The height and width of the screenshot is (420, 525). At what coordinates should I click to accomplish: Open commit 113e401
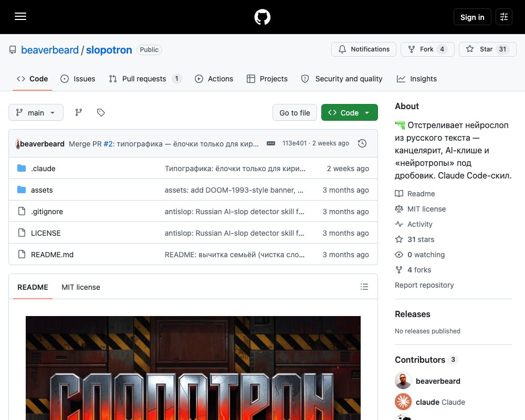pyautogui.click(x=295, y=143)
